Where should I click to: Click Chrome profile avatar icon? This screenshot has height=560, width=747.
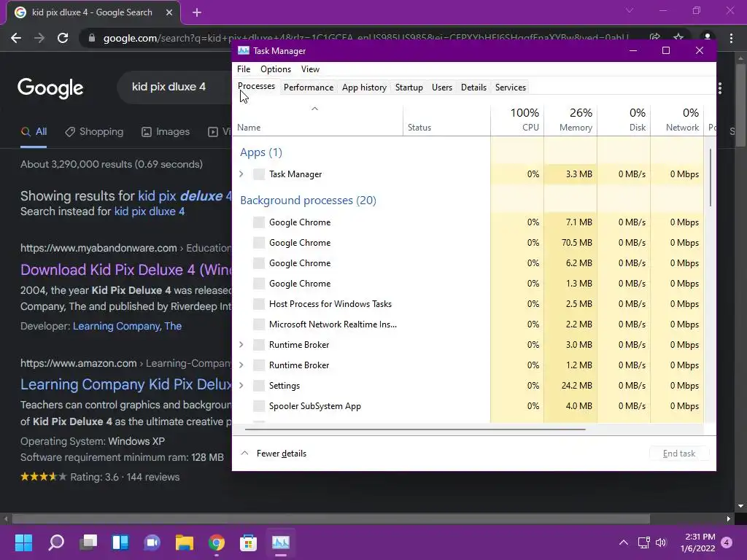pos(708,37)
